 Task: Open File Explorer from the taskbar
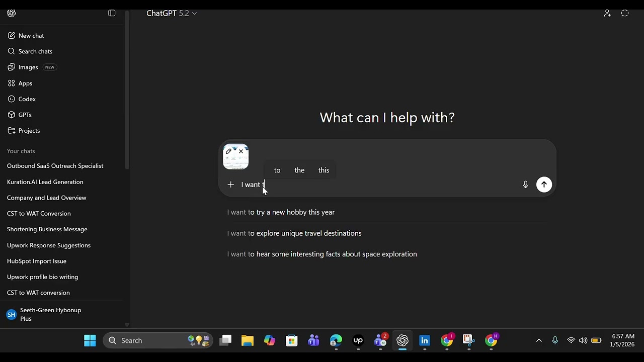247,341
